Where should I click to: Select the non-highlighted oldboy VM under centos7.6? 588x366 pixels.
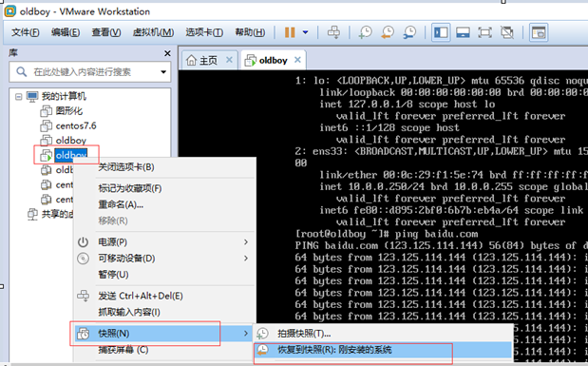pyautogui.click(x=71, y=141)
